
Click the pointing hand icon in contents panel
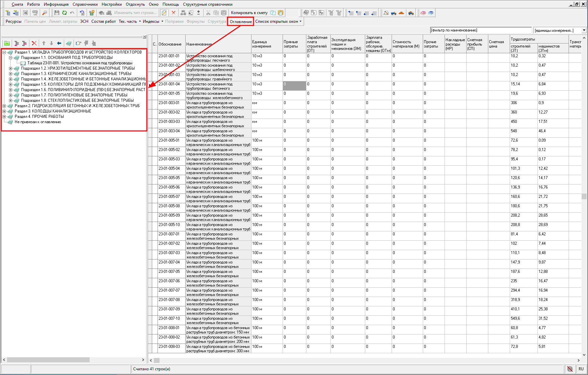[x=78, y=43]
